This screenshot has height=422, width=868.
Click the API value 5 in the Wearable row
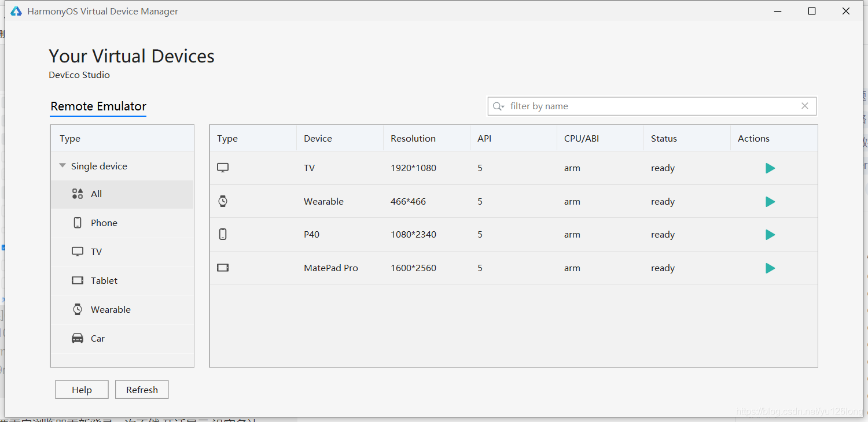[x=480, y=202]
